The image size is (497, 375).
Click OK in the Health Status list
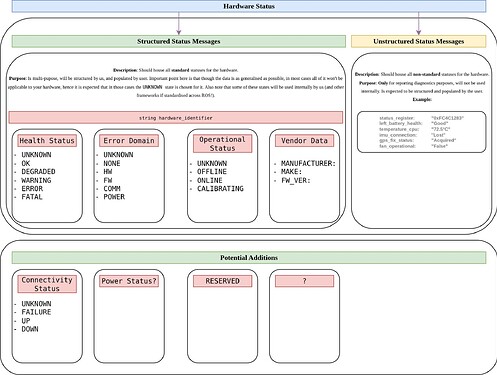(26, 163)
